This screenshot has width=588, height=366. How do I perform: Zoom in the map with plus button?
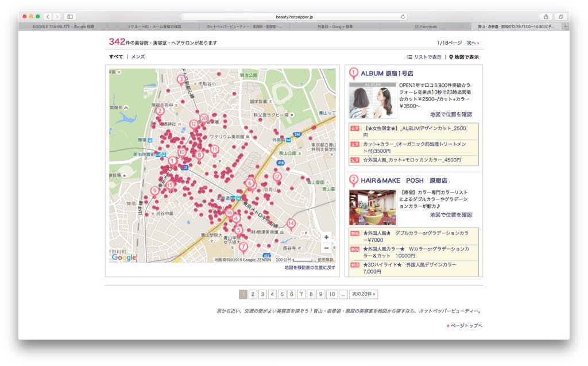[326, 237]
